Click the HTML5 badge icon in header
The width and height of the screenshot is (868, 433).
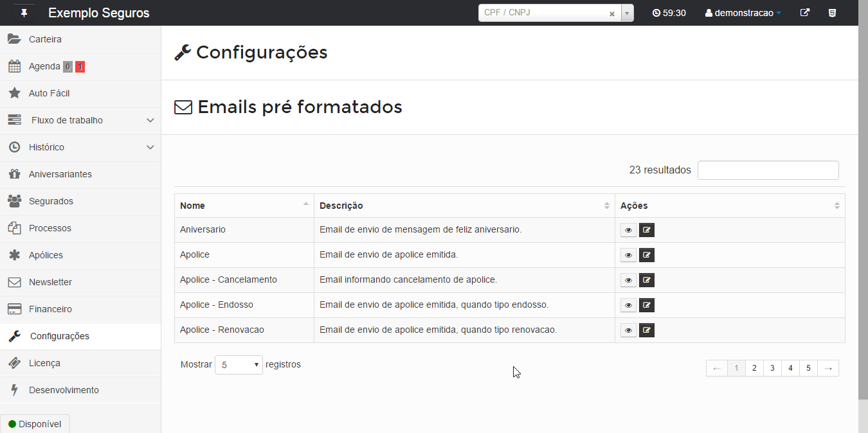pos(832,13)
